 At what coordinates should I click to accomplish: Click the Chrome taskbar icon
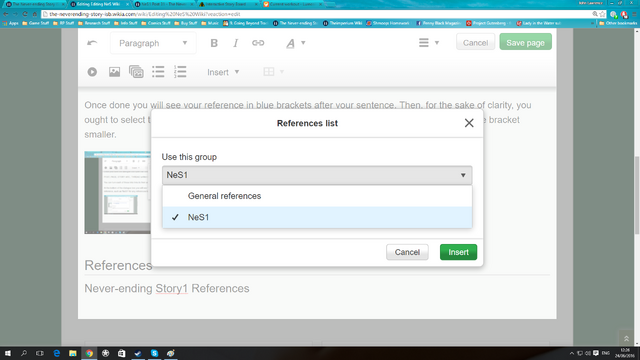89,353
